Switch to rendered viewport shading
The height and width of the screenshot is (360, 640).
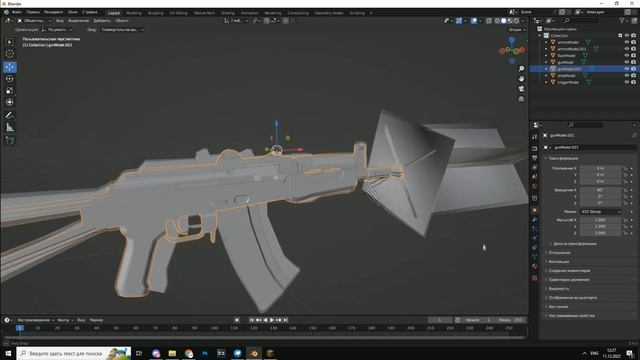point(517,20)
